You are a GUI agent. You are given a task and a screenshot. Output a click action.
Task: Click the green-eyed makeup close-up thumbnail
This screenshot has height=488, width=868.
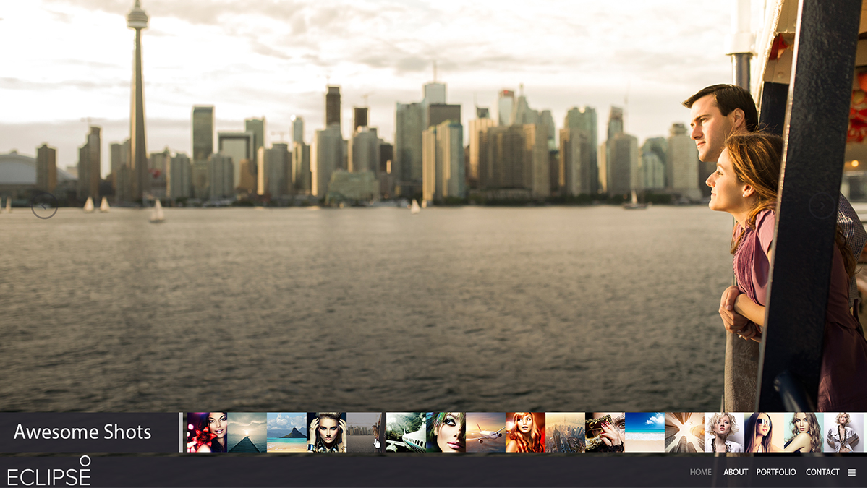pyautogui.click(x=446, y=430)
